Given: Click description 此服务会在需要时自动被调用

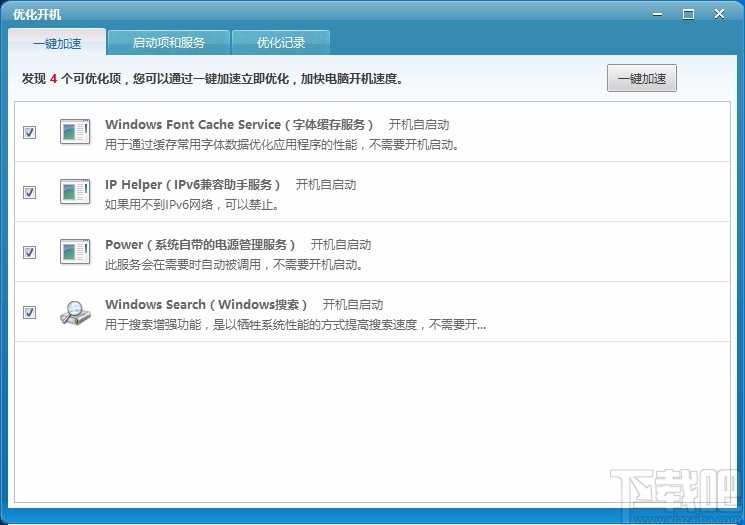Looking at the screenshot, I should pyautogui.click(x=234, y=265).
